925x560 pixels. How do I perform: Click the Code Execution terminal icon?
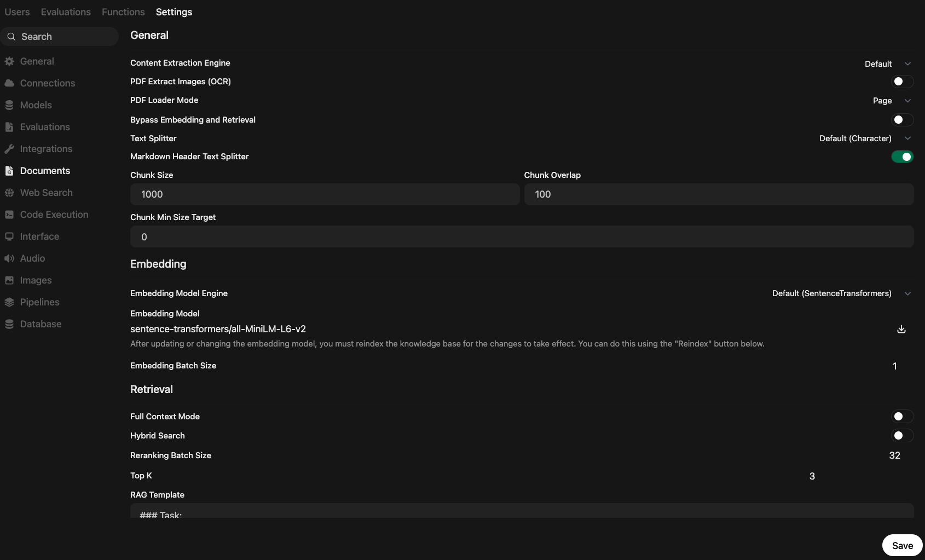tap(9, 215)
